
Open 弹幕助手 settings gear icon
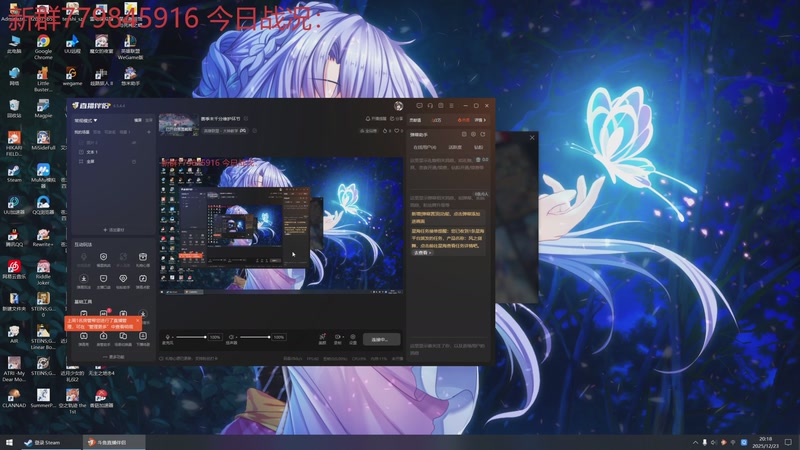pyautogui.click(x=473, y=135)
